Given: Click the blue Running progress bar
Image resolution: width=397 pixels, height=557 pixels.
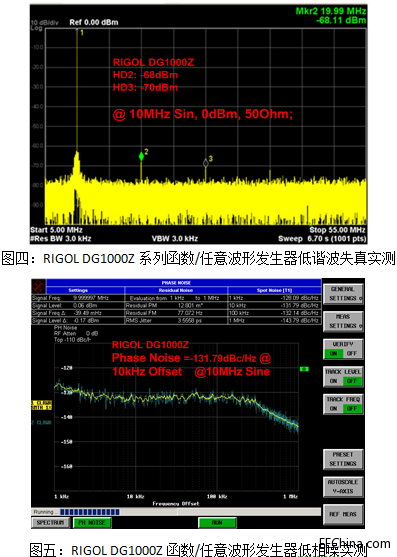Looking at the screenshot, I should 90,512.
